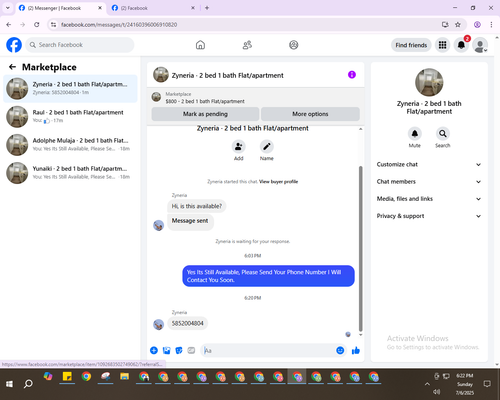Focus the Aa message input field
This screenshot has height=400, width=500.
coord(268,351)
